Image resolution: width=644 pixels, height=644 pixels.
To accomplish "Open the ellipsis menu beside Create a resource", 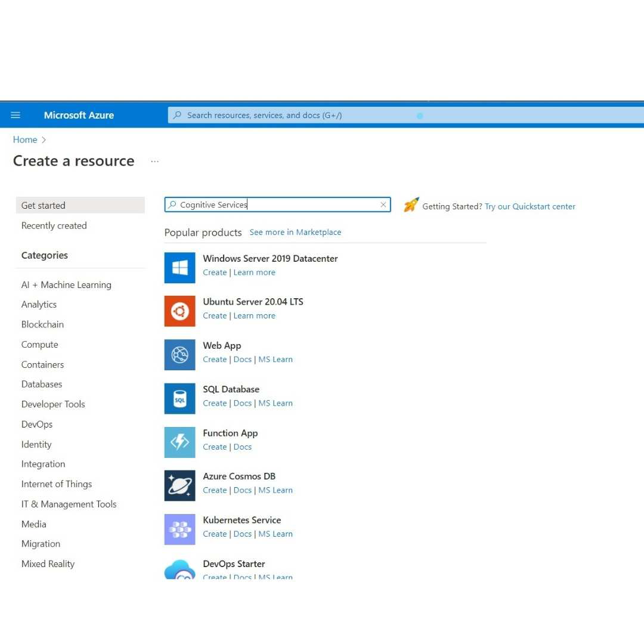I will pos(154,162).
